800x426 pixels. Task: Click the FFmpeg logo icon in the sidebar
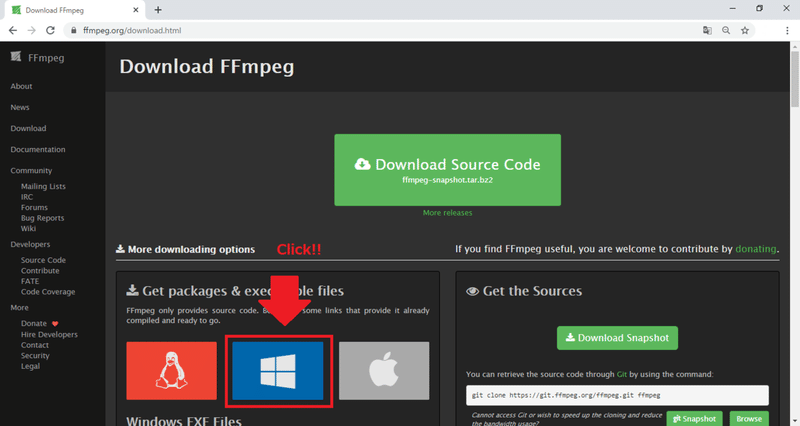coord(16,57)
